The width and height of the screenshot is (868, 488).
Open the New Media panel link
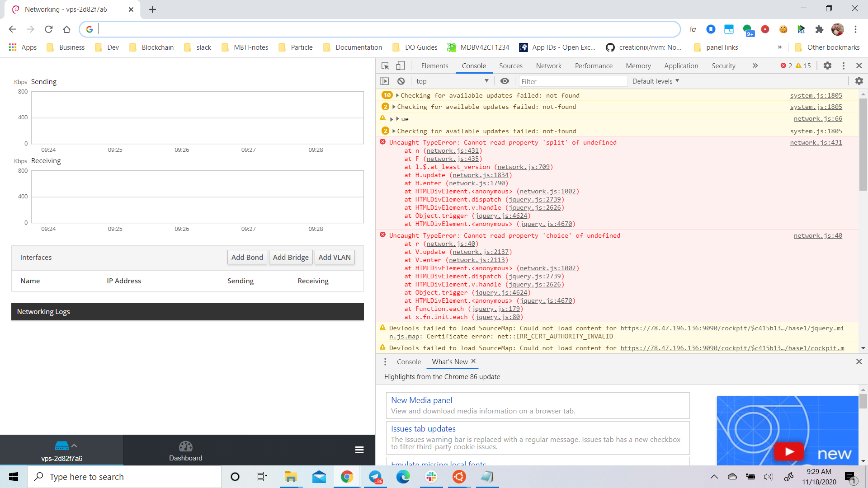click(x=421, y=400)
